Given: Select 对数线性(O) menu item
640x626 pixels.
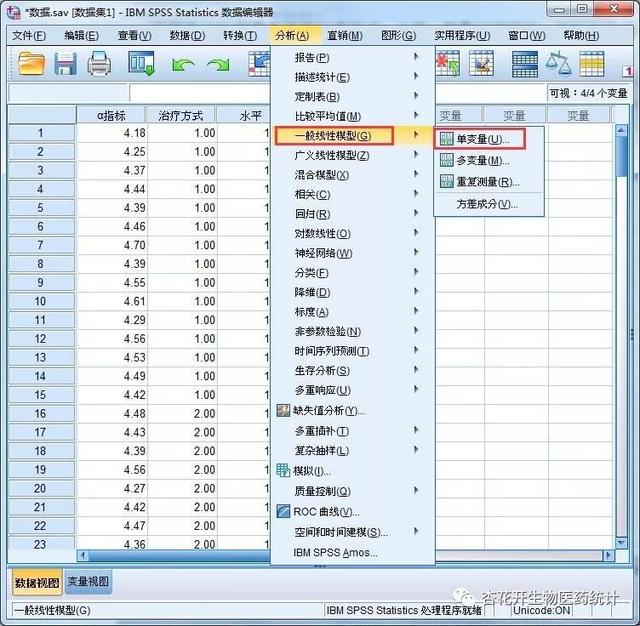Looking at the screenshot, I should click(353, 233).
